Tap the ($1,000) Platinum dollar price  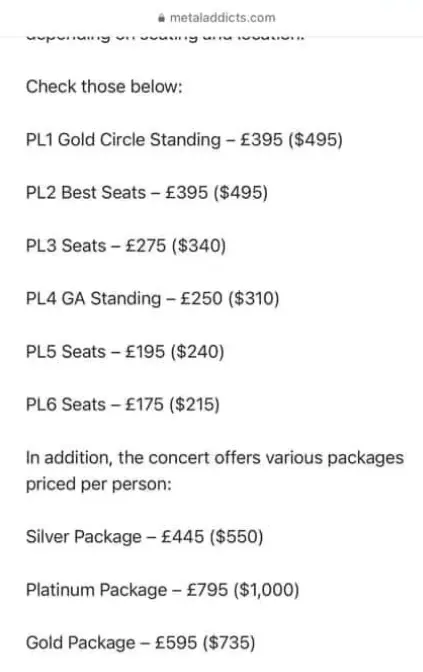(266, 590)
